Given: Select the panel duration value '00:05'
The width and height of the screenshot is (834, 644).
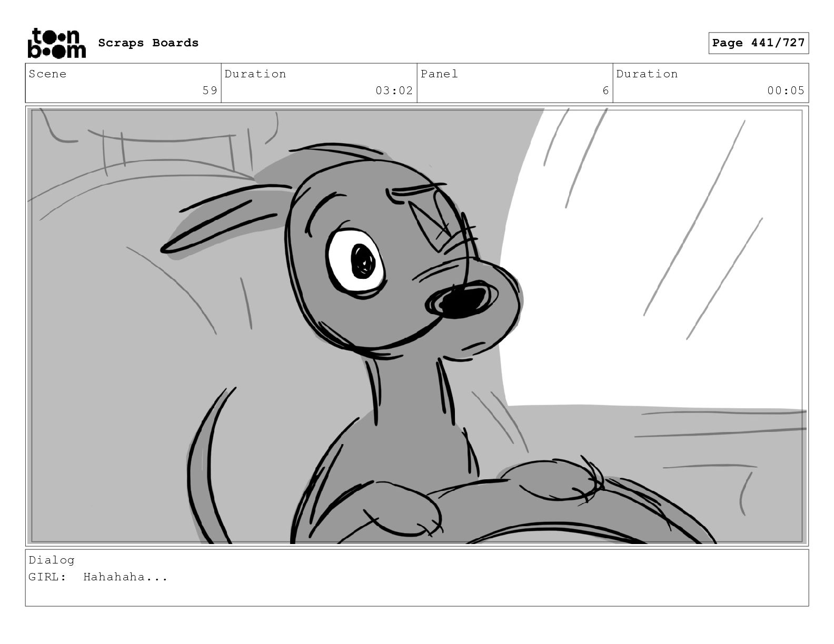Looking at the screenshot, I should [x=786, y=90].
